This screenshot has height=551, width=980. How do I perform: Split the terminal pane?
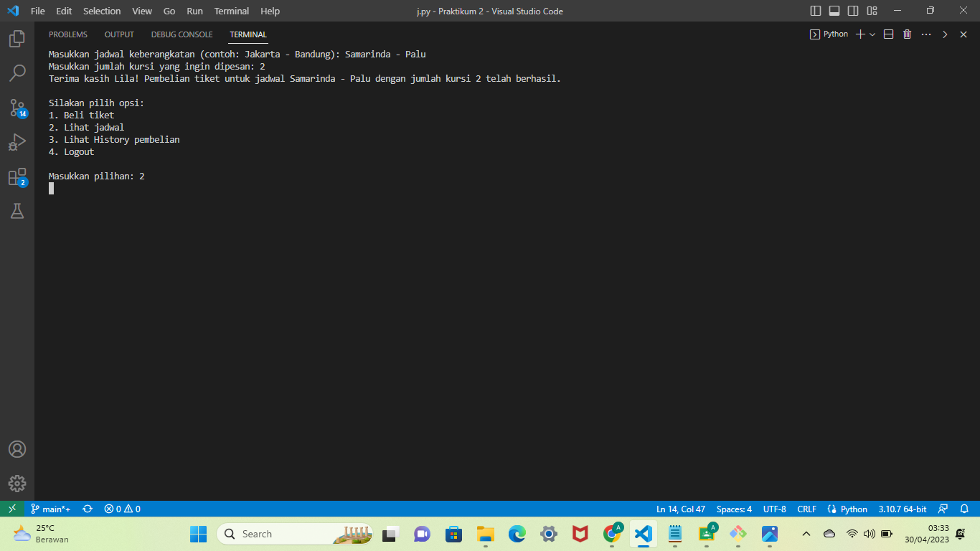point(888,34)
